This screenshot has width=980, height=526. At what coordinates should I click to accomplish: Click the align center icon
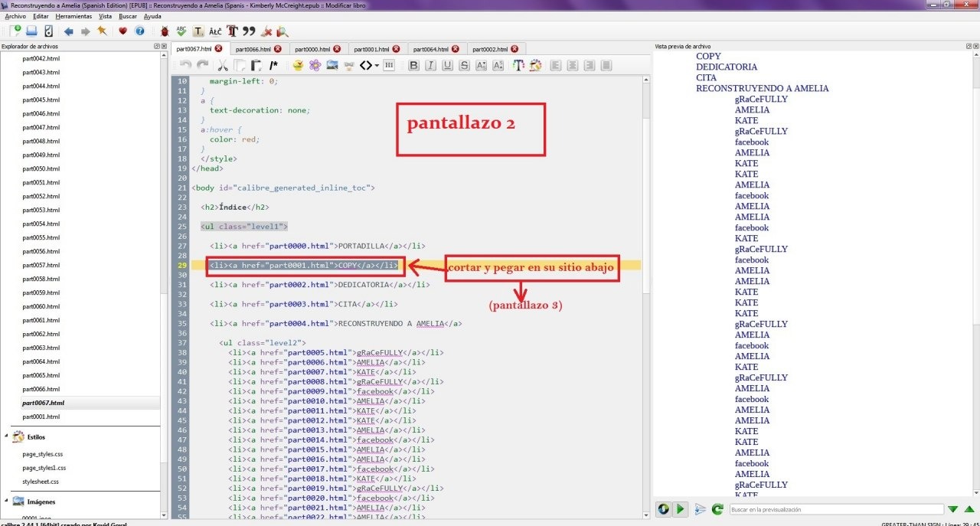click(573, 65)
